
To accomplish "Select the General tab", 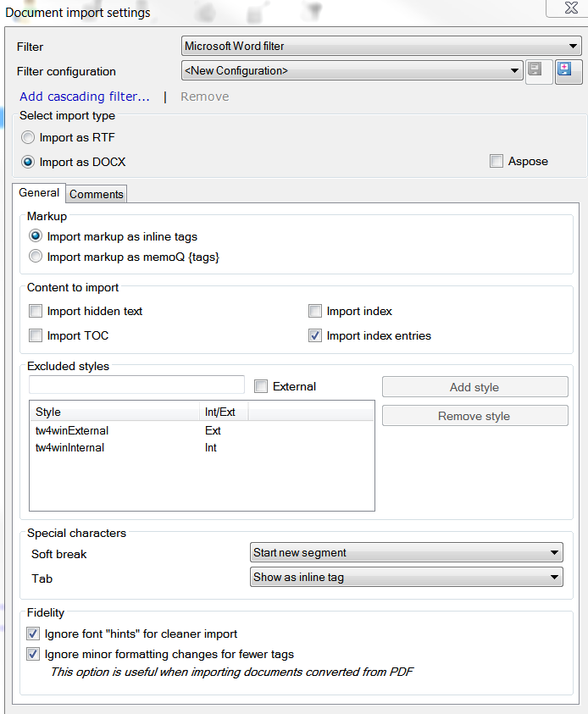I will tap(39, 193).
